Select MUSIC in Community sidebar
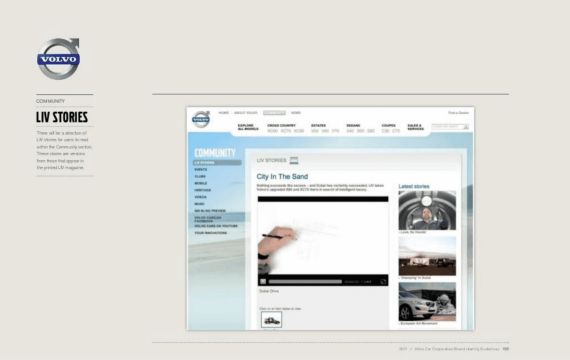The width and height of the screenshot is (570, 360). tap(200, 204)
